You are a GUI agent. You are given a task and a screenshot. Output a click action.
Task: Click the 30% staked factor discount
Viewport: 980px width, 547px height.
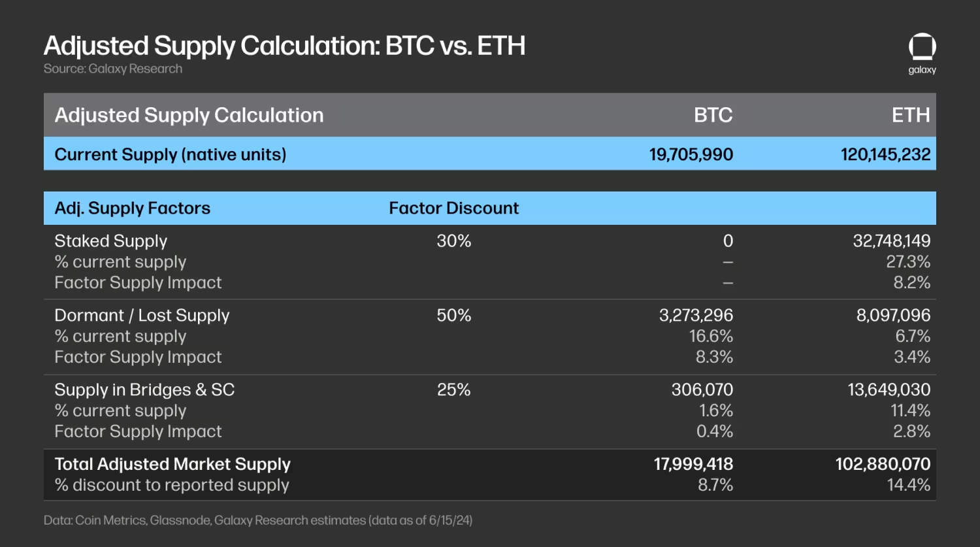453,240
